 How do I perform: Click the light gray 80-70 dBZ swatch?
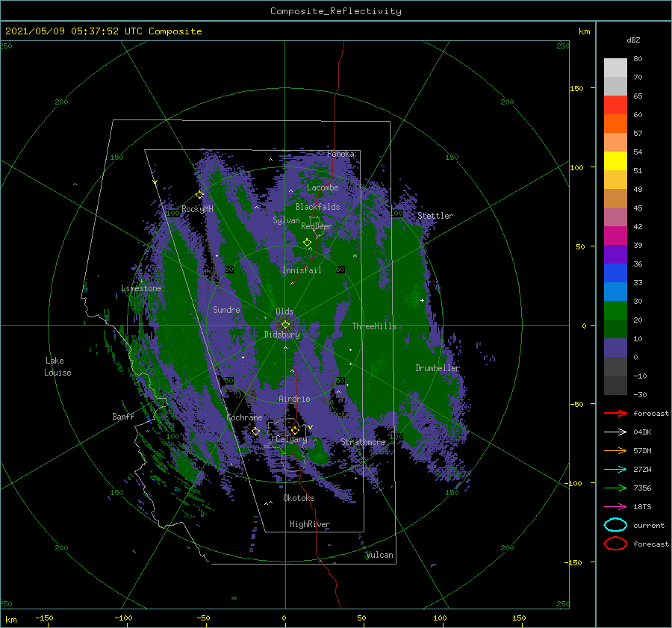(615, 68)
